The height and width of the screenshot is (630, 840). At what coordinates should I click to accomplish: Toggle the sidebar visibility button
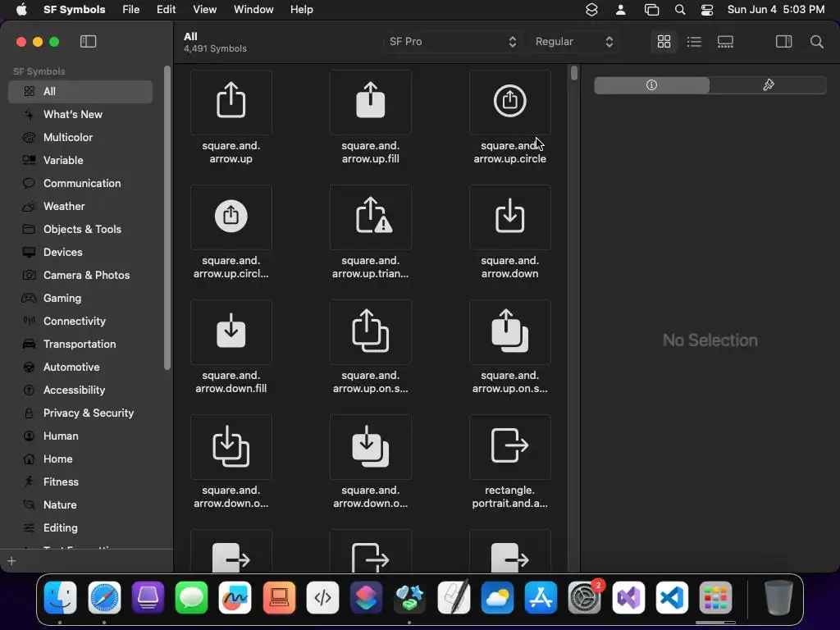tap(88, 41)
